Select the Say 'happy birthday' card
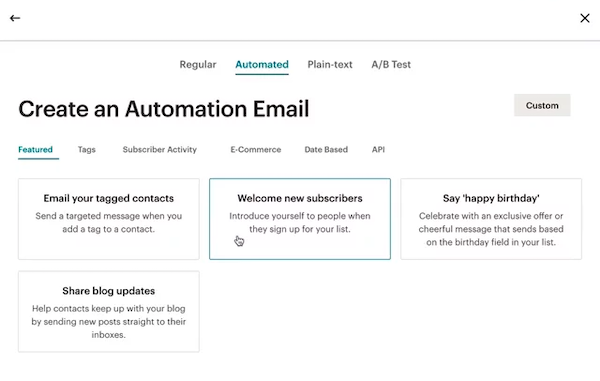The width and height of the screenshot is (600, 381). (491, 219)
